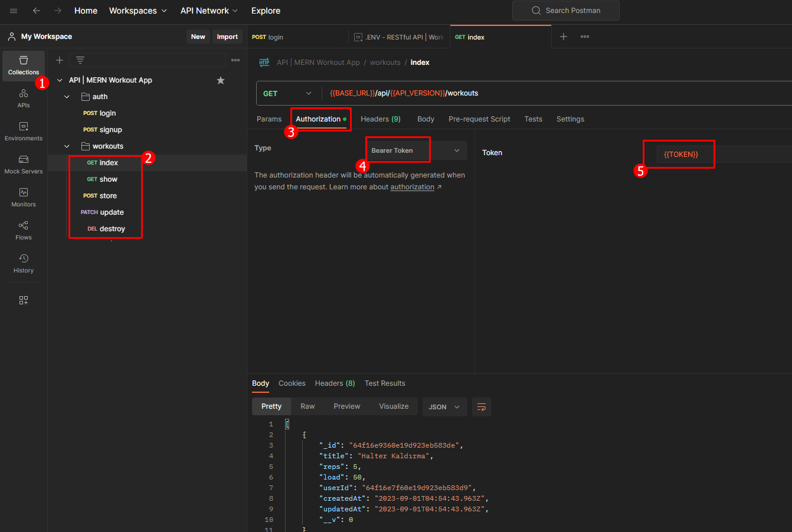Open the JSON format dropdown
This screenshot has width=792, height=532.
coord(444,407)
